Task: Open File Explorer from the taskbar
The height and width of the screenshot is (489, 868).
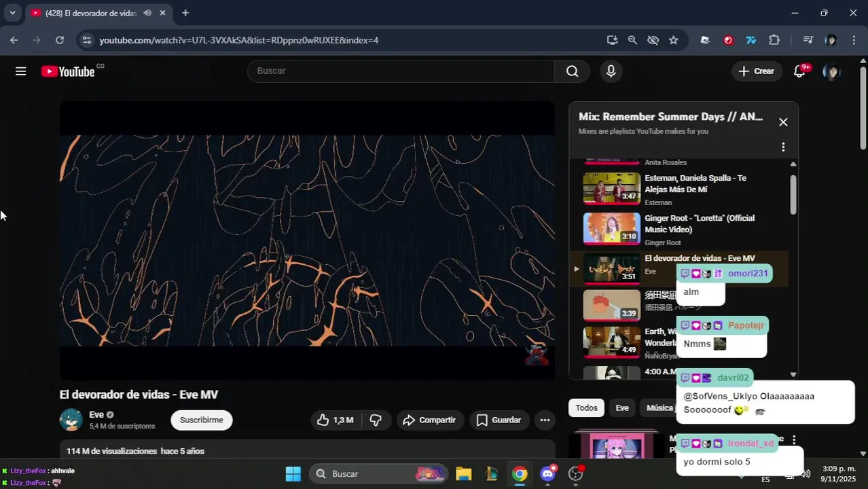Action: tap(463, 474)
